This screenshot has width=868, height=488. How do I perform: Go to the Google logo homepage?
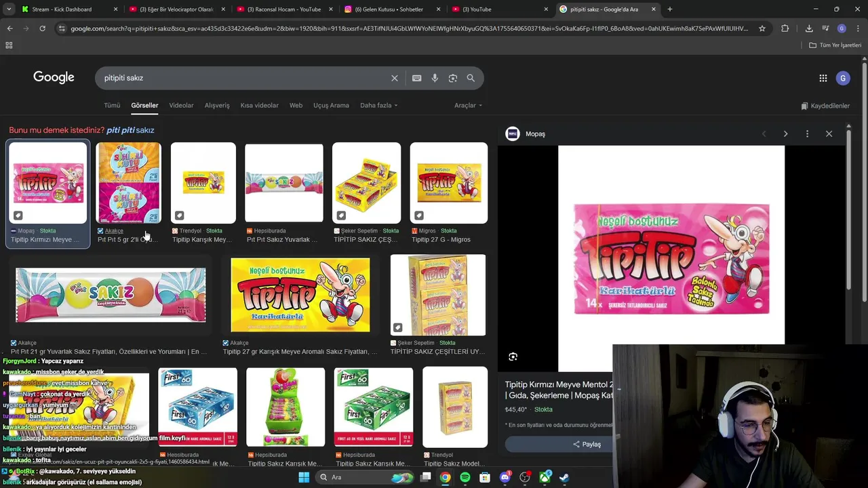tap(54, 77)
